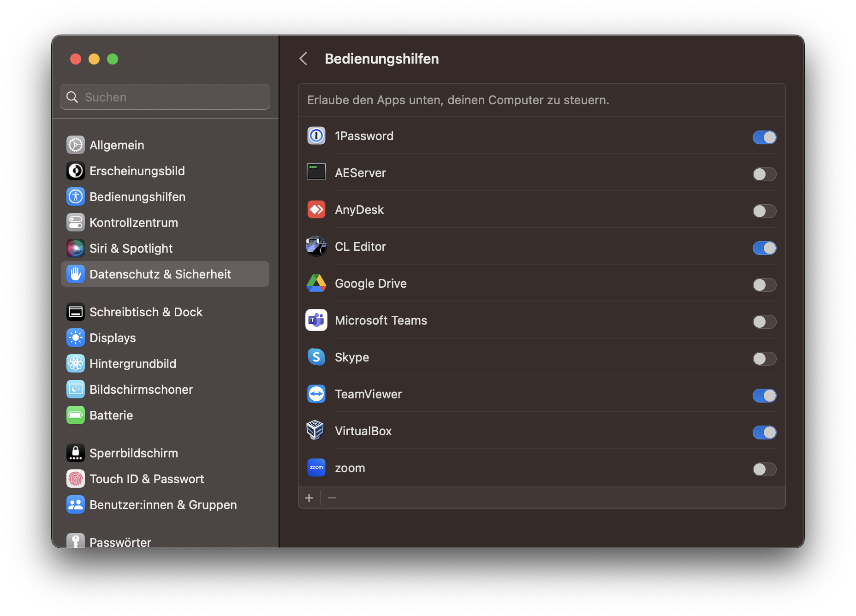
Task: Click the Batterie green icon
Action: tap(76, 415)
